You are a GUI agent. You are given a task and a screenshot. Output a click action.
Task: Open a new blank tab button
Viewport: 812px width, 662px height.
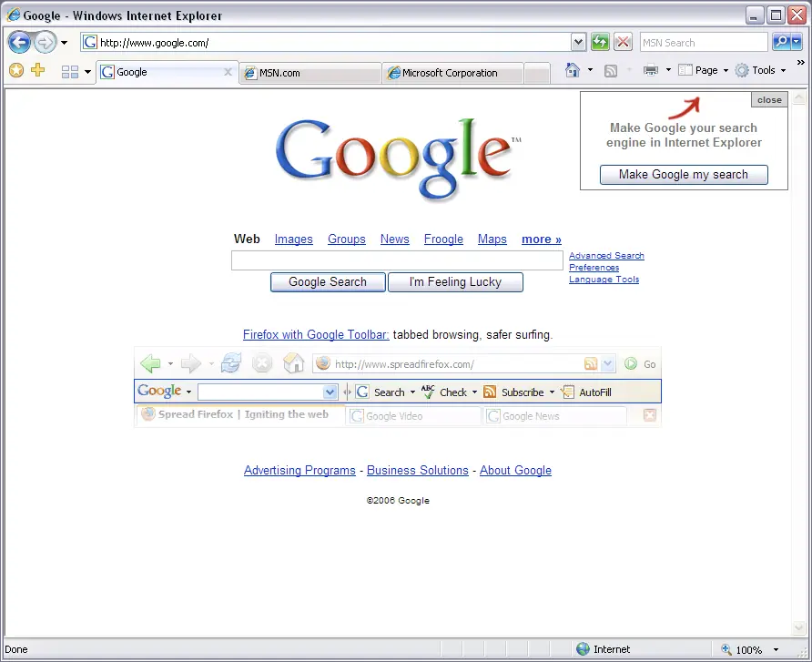pyautogui.click(x=536, y=73)
